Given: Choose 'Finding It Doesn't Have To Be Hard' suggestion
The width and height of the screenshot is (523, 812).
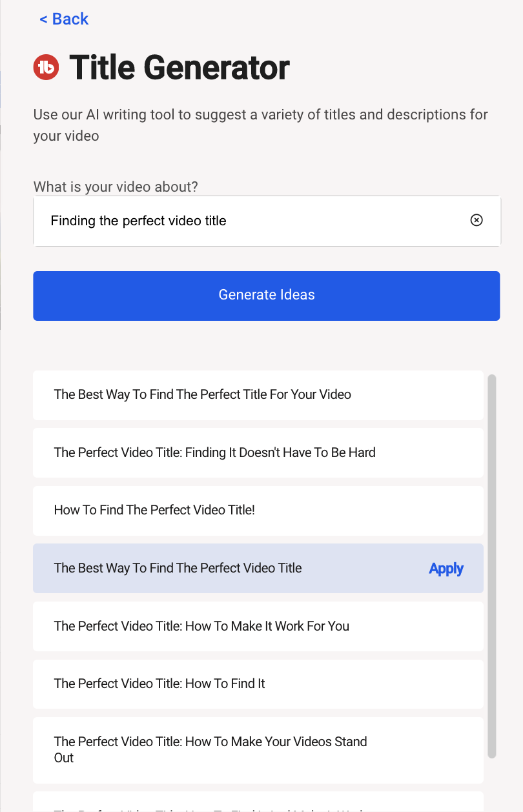Looking at the screenshot, I should coord(258,452).
